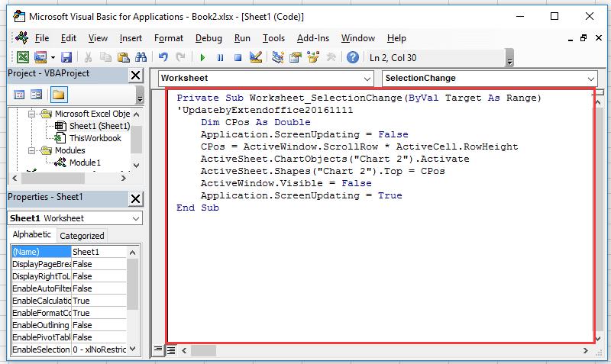Image resolution: width=611 pixels, height=364 pixels.
Task: Click the Undo arrow icon
Action: (163, 58)
